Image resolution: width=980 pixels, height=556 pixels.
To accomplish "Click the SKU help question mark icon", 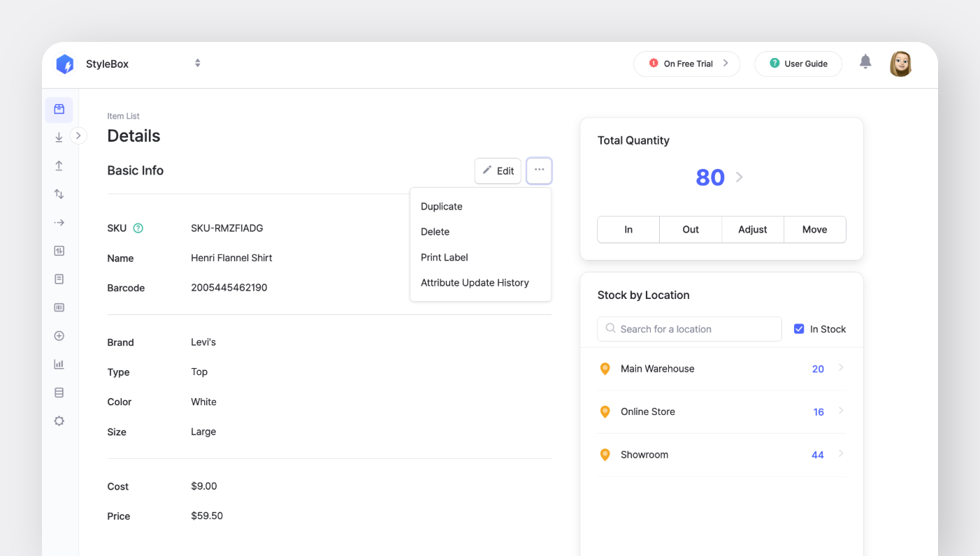I will 138,228.
